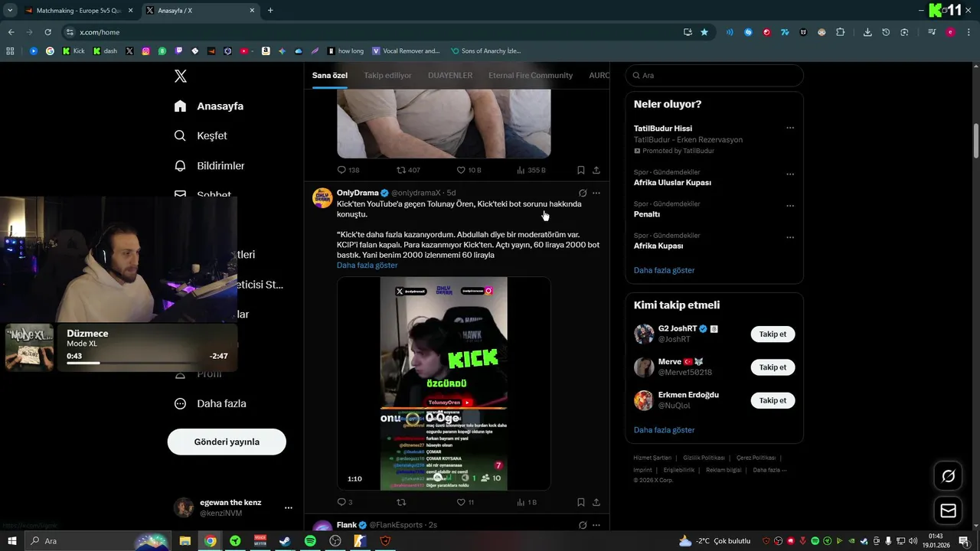The height and width of the screenshot is (551, 980).
Task: Like the upper post with 10 B likes
Action: [469, 170]
